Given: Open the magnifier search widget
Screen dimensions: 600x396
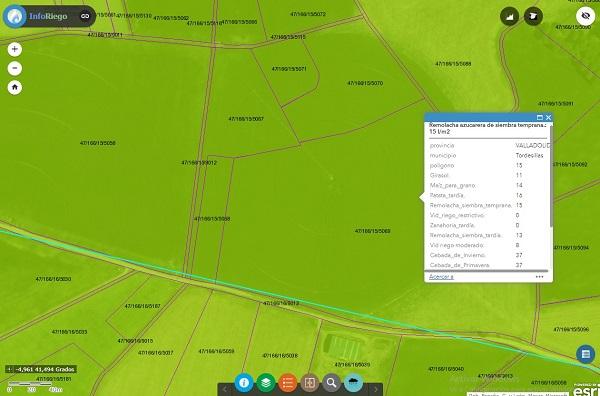Looking at the screenshot, I should pyautogui.click(x=331, y=383).
